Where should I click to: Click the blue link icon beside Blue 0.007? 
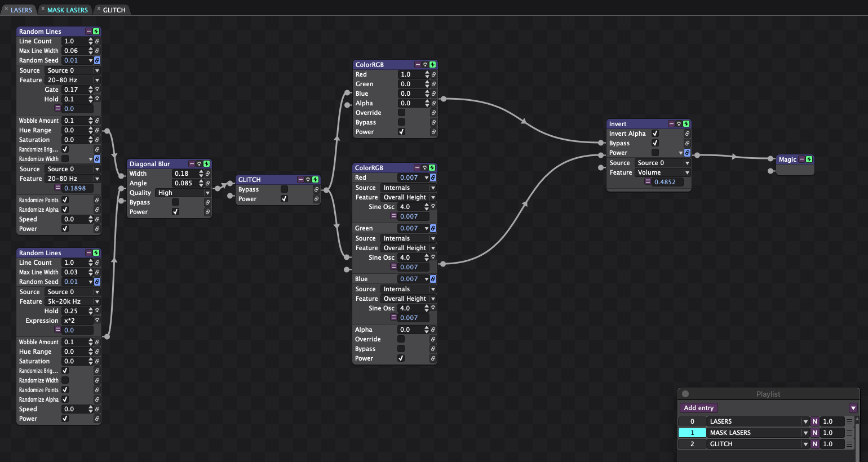point(433,279)
